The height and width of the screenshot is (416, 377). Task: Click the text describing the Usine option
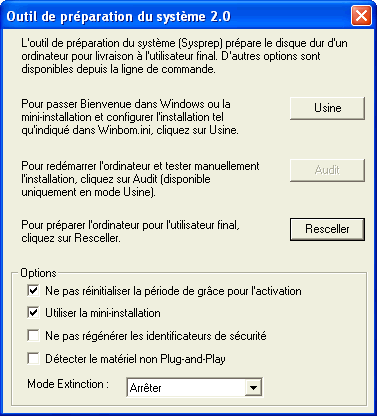coord(130,117)
